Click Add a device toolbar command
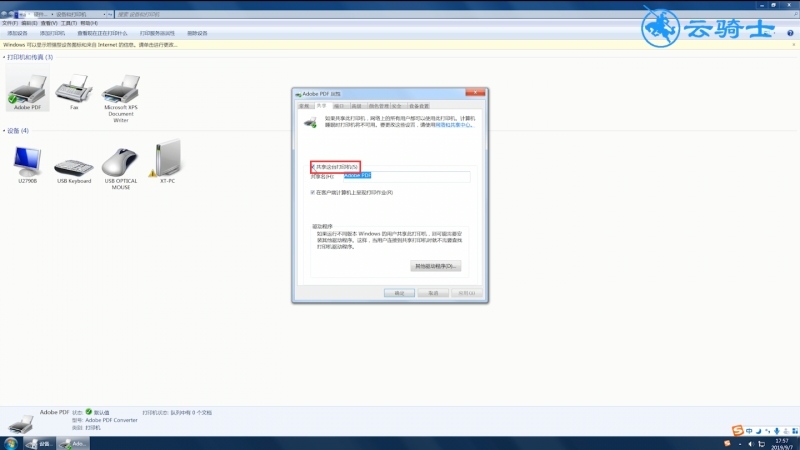800x450 pixels. click(x=17, y=33)
